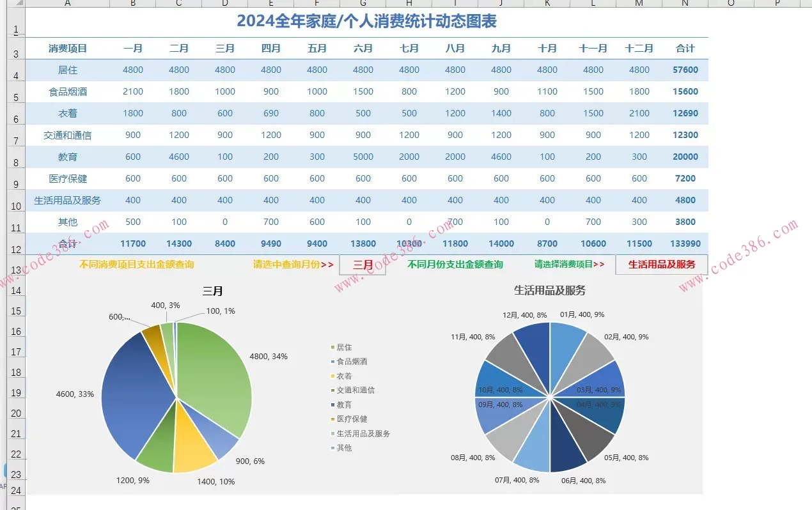Select the 教育 legend entry
This screenshot has height=510, width=812.
pos(341,405)
